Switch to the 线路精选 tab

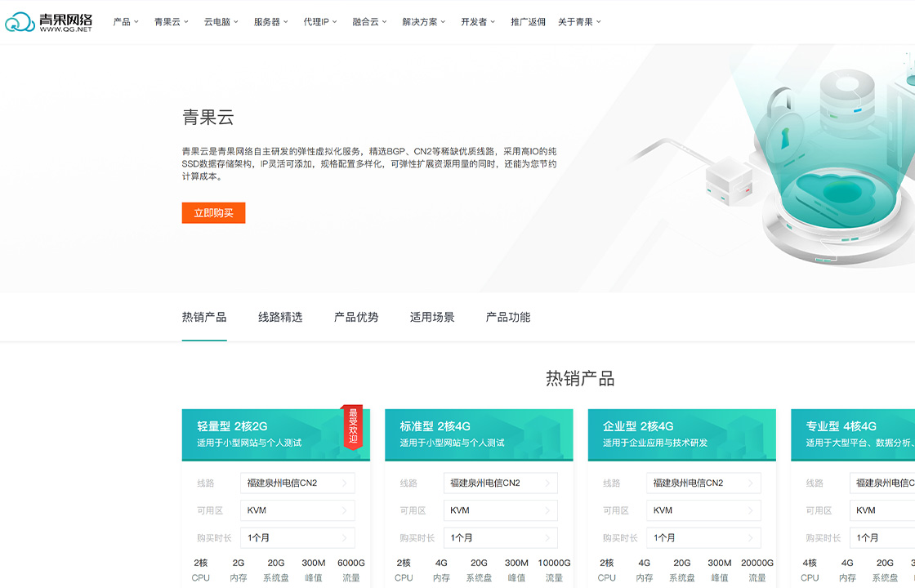(280, 318)
